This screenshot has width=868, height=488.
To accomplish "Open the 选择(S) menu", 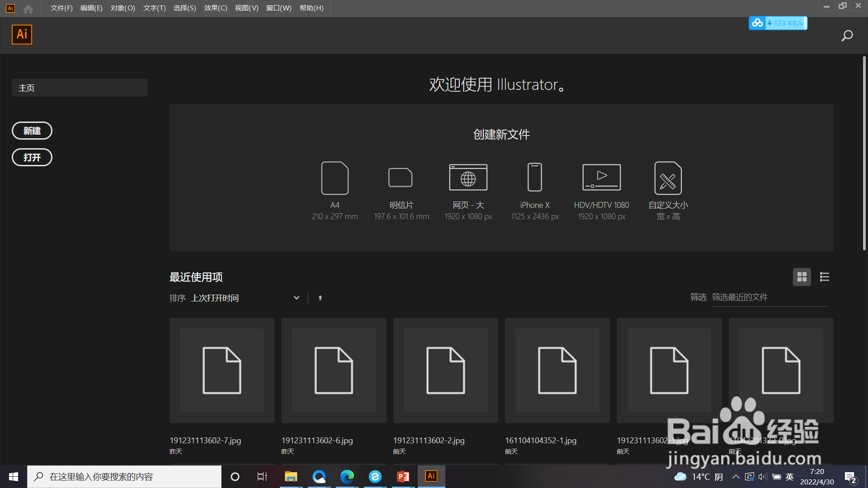I will (184, 8).
